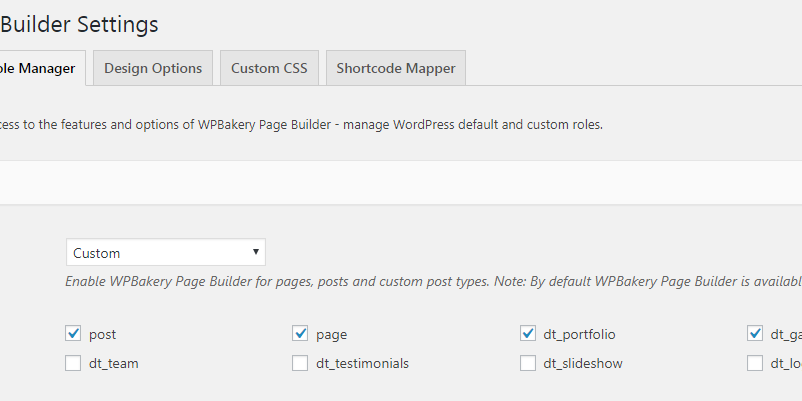Click the 'dt_testimonials' label text
This screenshot has width=802, height=401.
click(362, 364)
